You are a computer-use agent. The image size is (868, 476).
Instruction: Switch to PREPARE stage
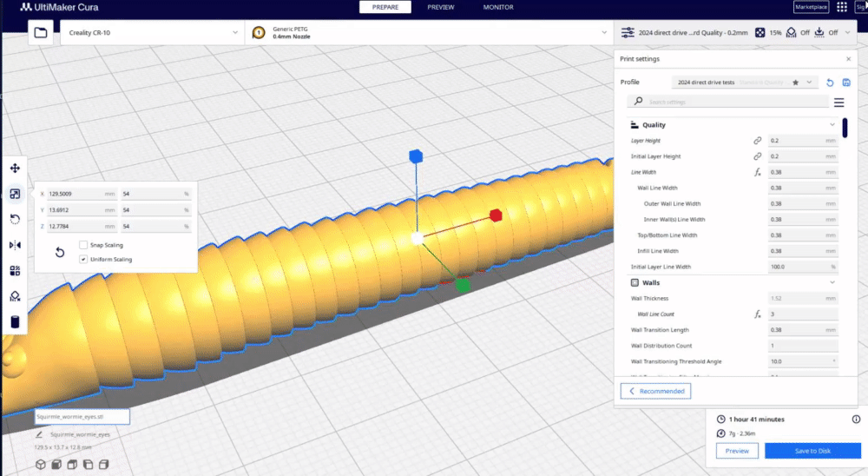tap(385, 7)
